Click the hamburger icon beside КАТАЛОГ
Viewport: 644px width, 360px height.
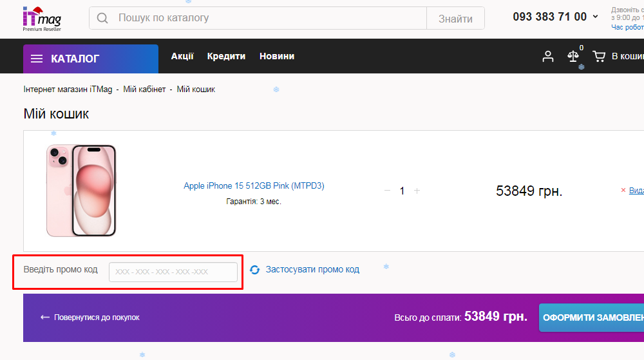click(x=37, y=59)
